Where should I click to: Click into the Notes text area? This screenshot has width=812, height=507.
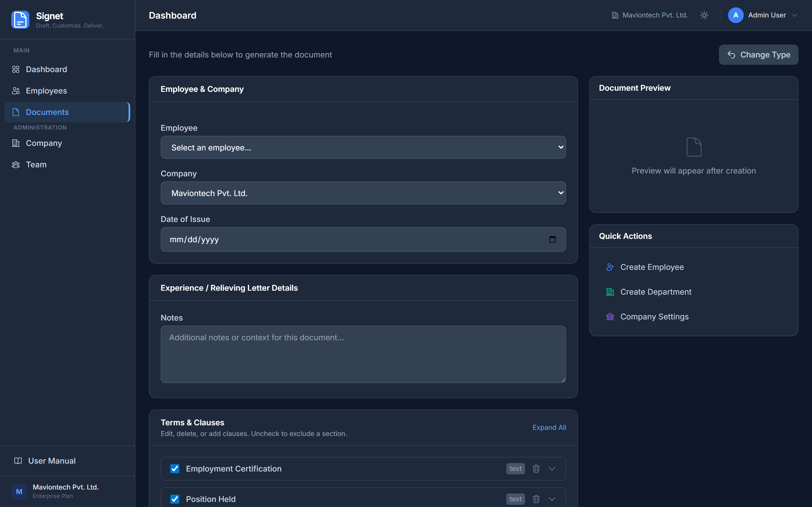coord(363,354)
